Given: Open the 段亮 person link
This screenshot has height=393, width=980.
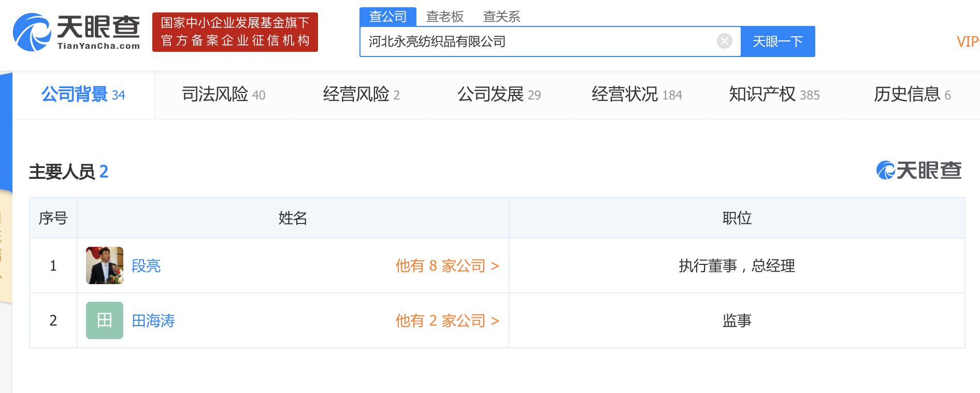Looking at the screenshot, I should point(146,266).
